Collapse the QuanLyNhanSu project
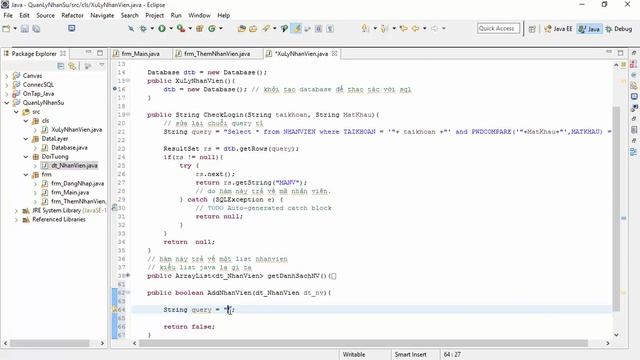This screenshot has width=640, height=360. pos(6,103)
